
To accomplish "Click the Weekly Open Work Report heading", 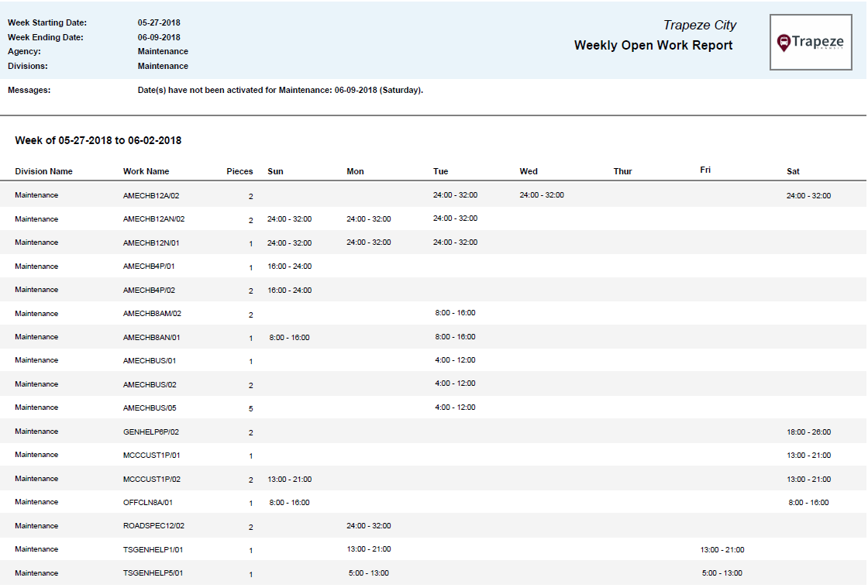I will tap(653, 45).
